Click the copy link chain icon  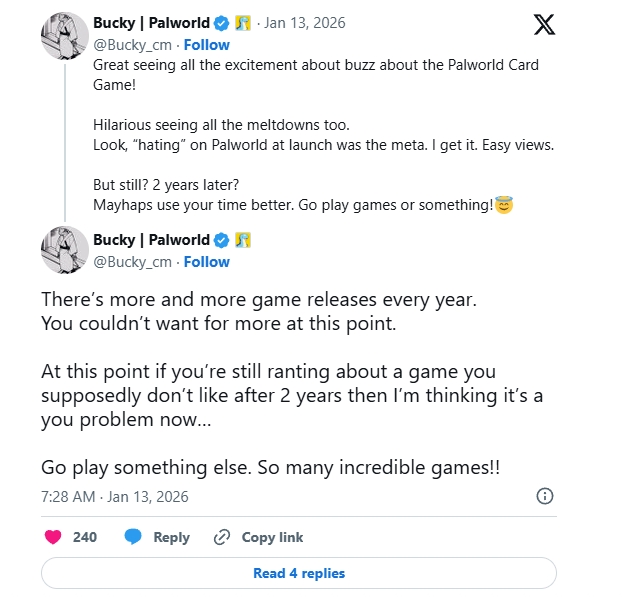point(222,537)
